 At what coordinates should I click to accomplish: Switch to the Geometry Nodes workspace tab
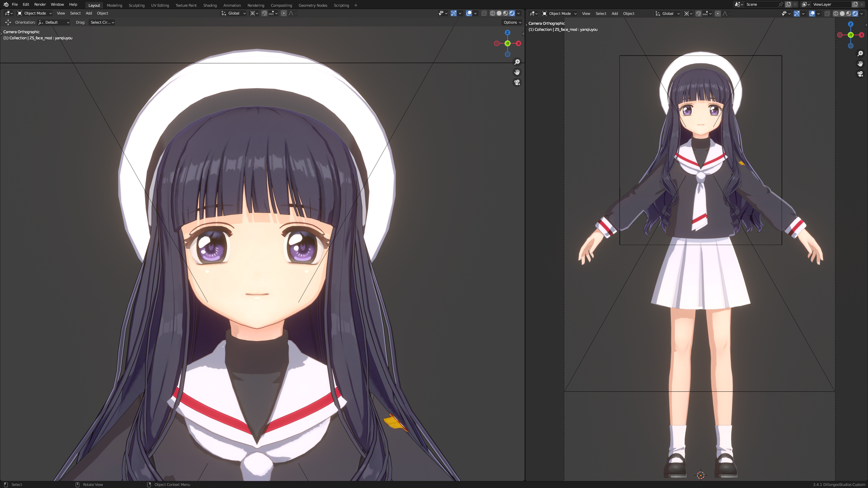pyautogui.click(x=313, y=5)
